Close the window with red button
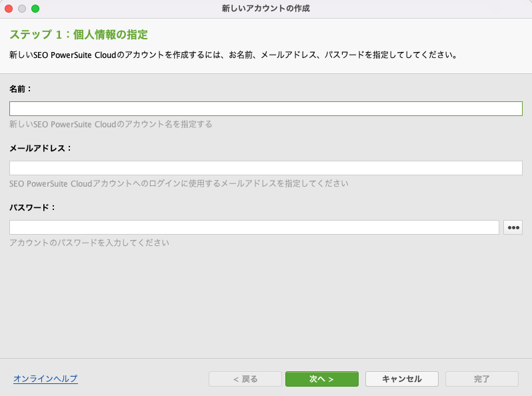 [x=9, y=9]
